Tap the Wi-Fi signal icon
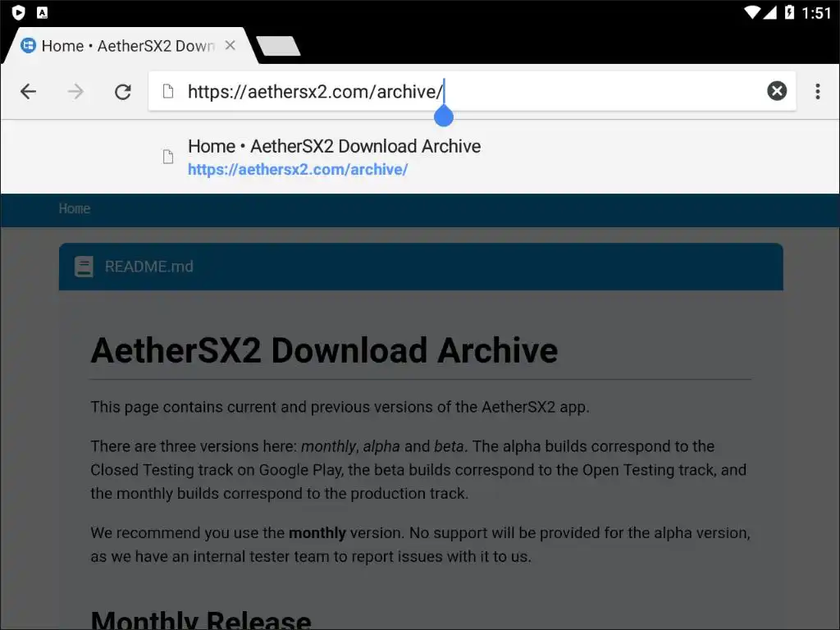 752,11
